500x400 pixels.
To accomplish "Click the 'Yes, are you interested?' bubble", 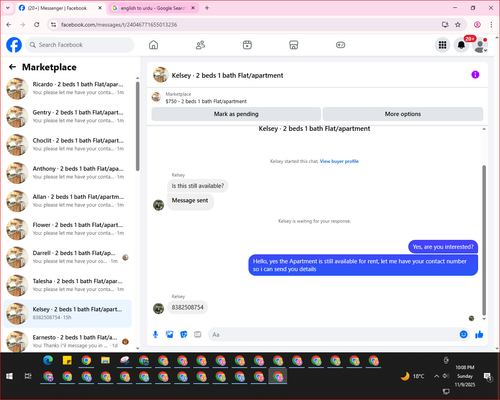I will tap(443, 247).
